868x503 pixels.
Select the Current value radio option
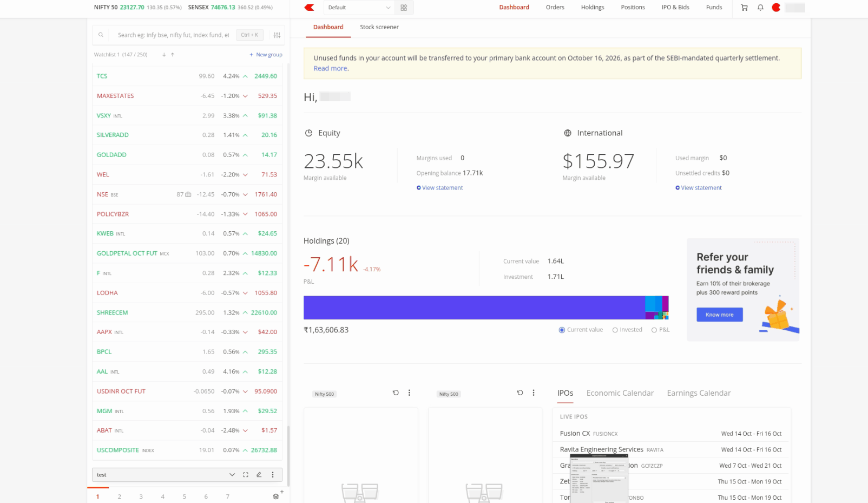click(562, 330)
